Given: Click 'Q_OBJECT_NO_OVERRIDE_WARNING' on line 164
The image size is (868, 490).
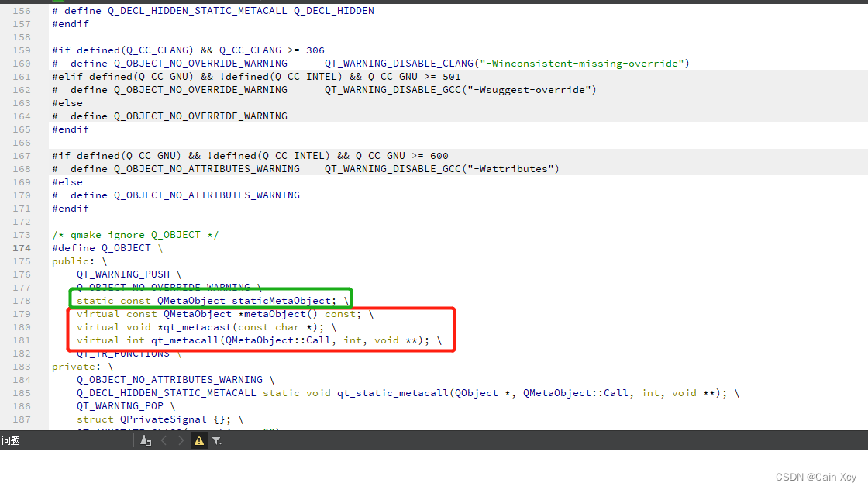Looking at the screenshot, I should (x=201, y=116).
